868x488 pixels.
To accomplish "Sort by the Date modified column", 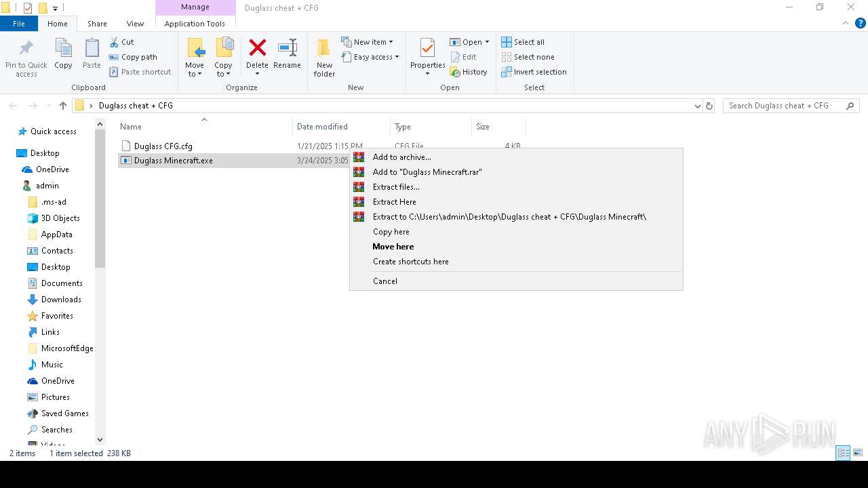I will pyautogui.click(x=342, y=127).
